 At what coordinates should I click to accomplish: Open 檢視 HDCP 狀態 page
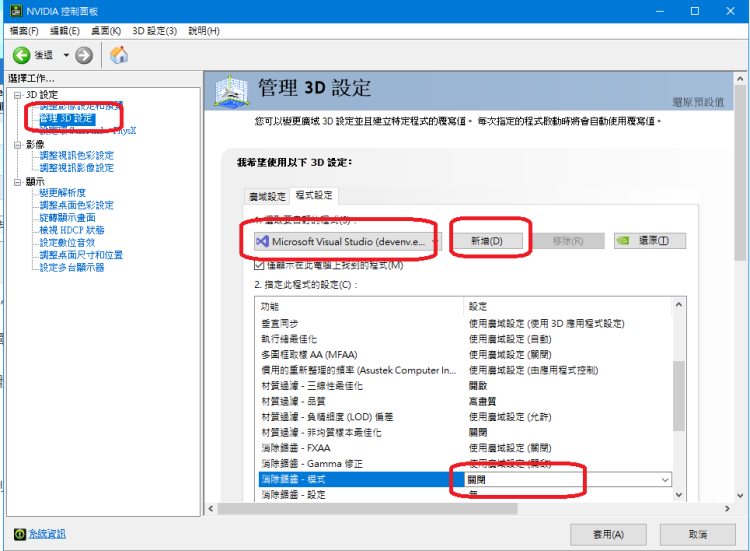point(72,230)
